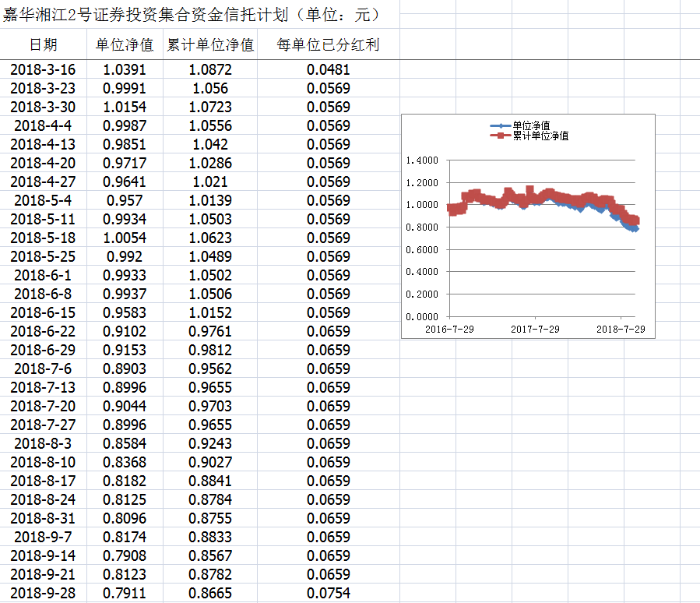The width and height of the screenshot is (700, 603).
Task: Select date cell 2018-4-4
Action: [x=43, y=126]
